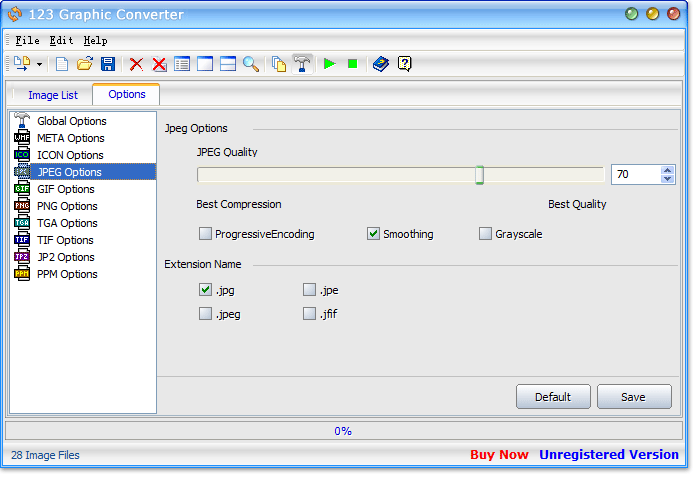
Task: Toggle the hammer options toolbar icon
Action: tap(302, 64)
